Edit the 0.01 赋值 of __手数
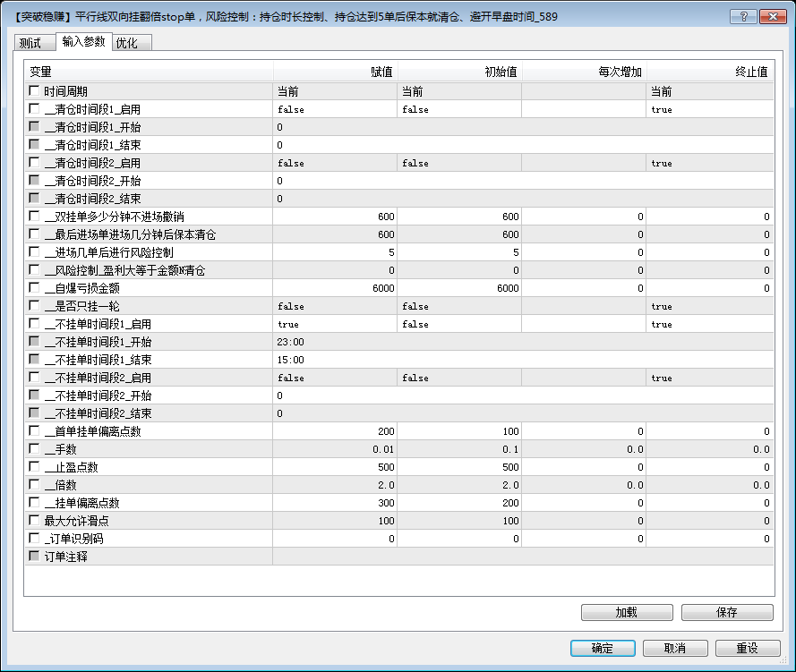 [x=335, y=449]
